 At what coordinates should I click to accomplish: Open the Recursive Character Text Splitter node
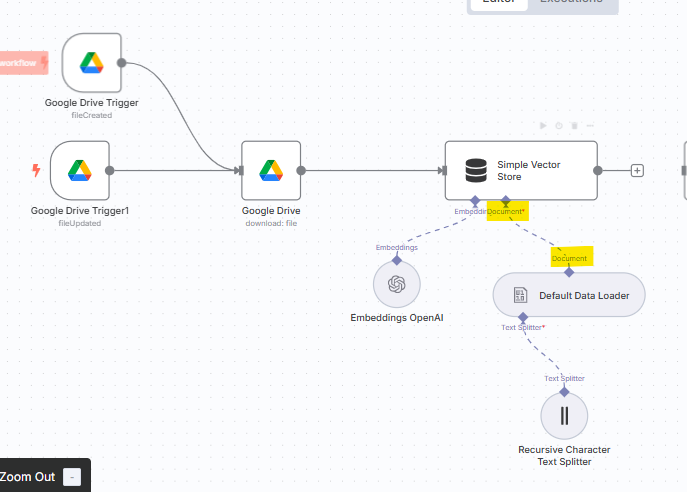[x=564, y=416]
